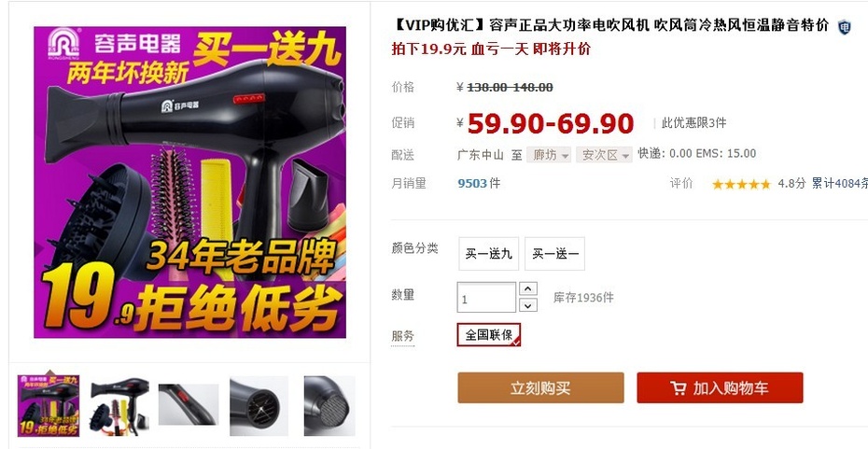Viewport: 868px width, 449px height.
Task: Select the hair dryer with accessories thumbnail
Action: click(119, 405)
